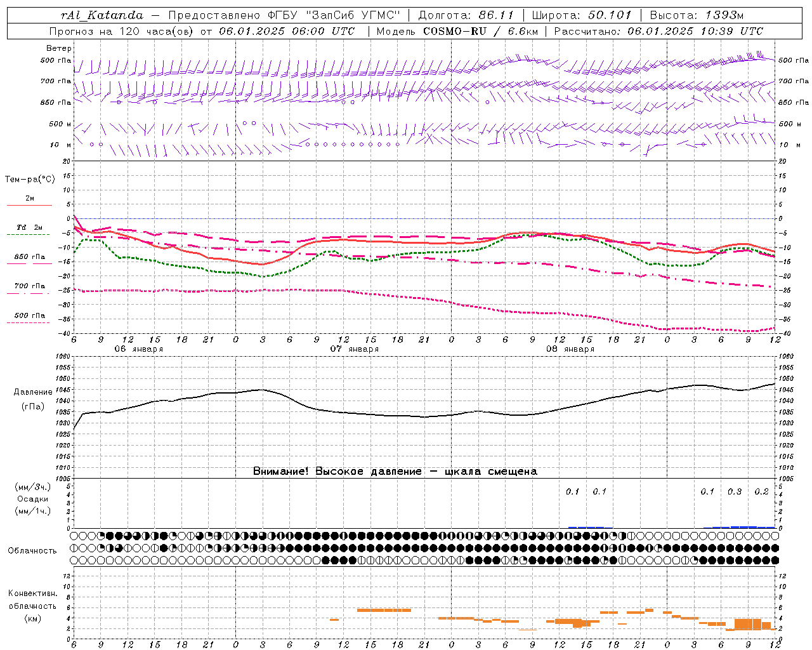Click the model label COSMO-RU / 6.6км
Screen dimensions: 812x650
pos(481,31)
